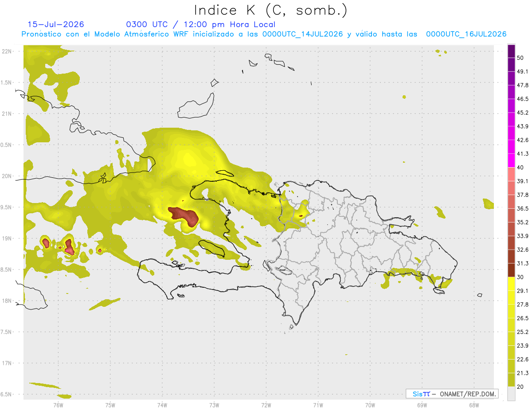
Task: Click the colorbar value "21.3"
Action: (523, 373)
